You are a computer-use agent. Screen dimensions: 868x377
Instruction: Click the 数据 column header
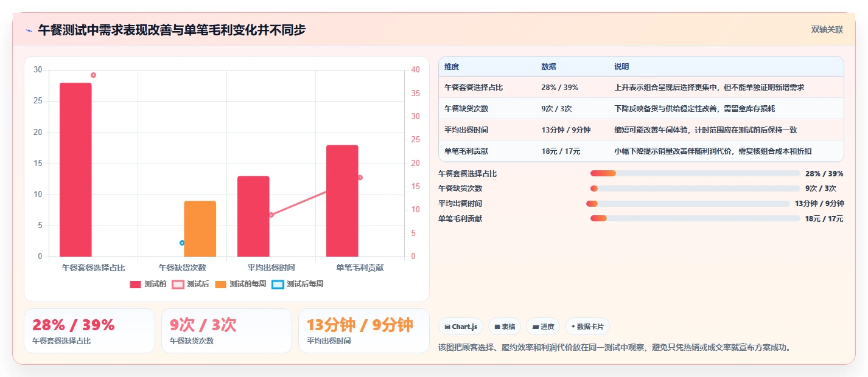coord(548,67)
